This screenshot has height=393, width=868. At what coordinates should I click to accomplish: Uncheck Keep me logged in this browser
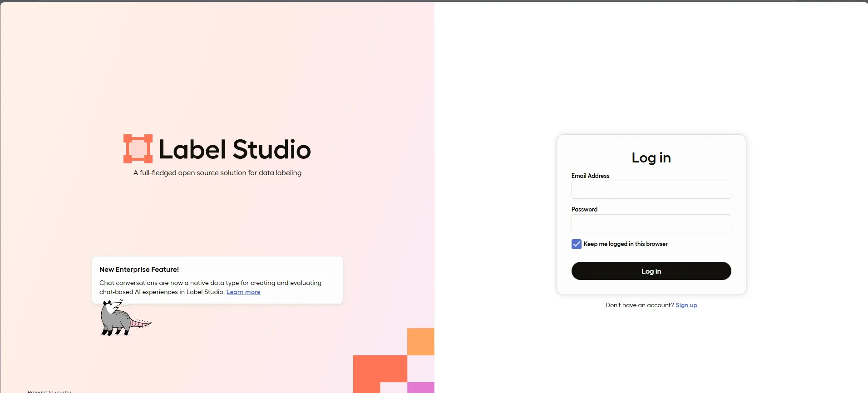[577, 244]
